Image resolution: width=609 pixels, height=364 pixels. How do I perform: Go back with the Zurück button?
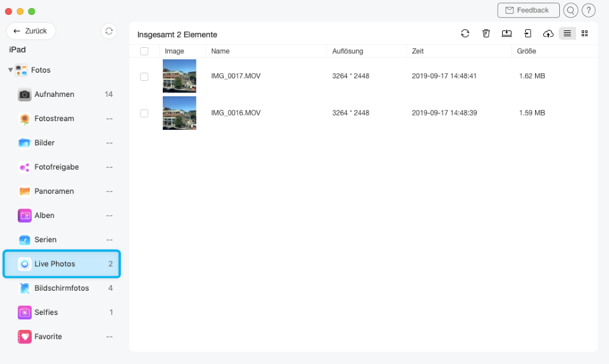point(31,31)
